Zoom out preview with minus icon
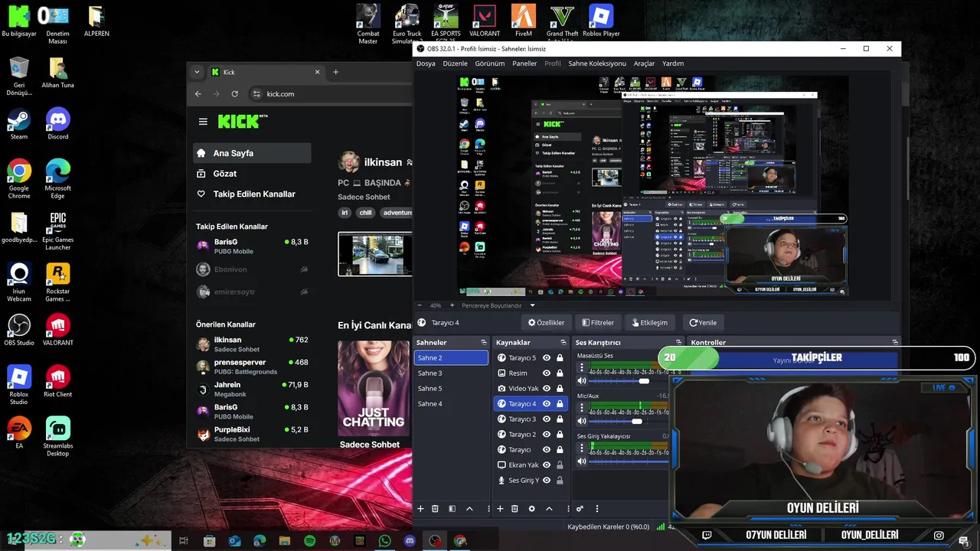The image size is (980, 551). (420, 305)
